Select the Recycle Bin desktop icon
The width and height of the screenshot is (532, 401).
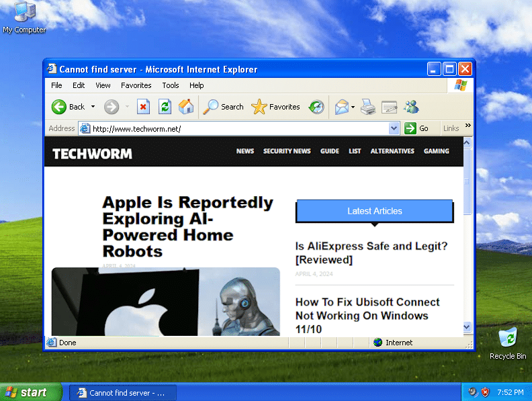pyautogui.click(x=508, y=343)
